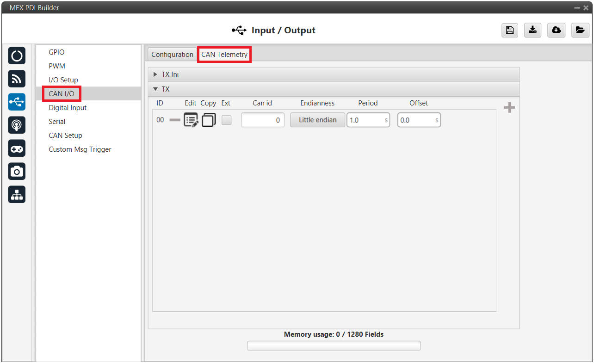Expand the TX Ini section
594x364 pixels.
coord(170,74)
